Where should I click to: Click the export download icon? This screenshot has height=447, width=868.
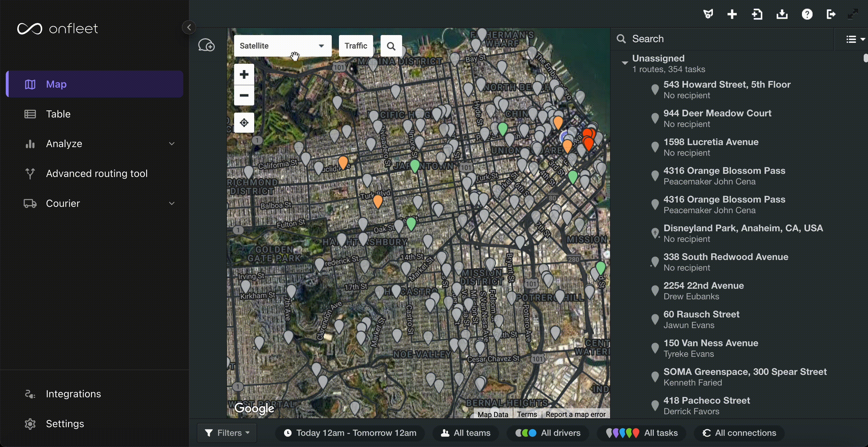tap(782, 14)
